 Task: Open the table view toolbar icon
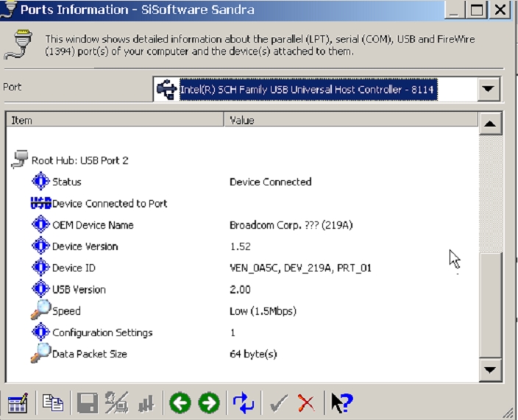click(18, 403)
